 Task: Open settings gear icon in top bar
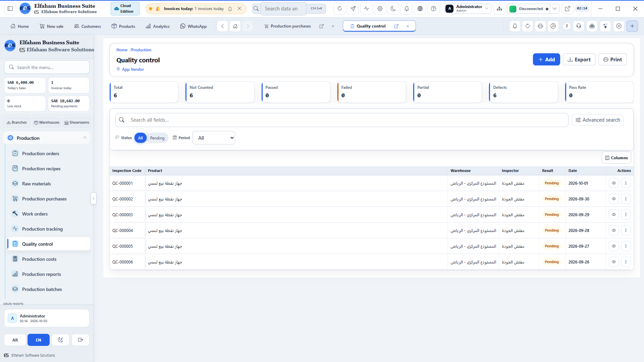[x=380, y=9]
